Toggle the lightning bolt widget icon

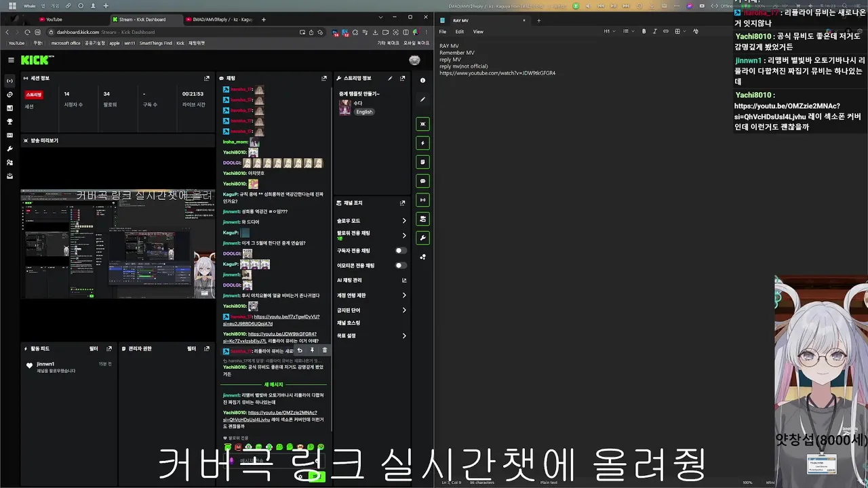click(422, 143)
